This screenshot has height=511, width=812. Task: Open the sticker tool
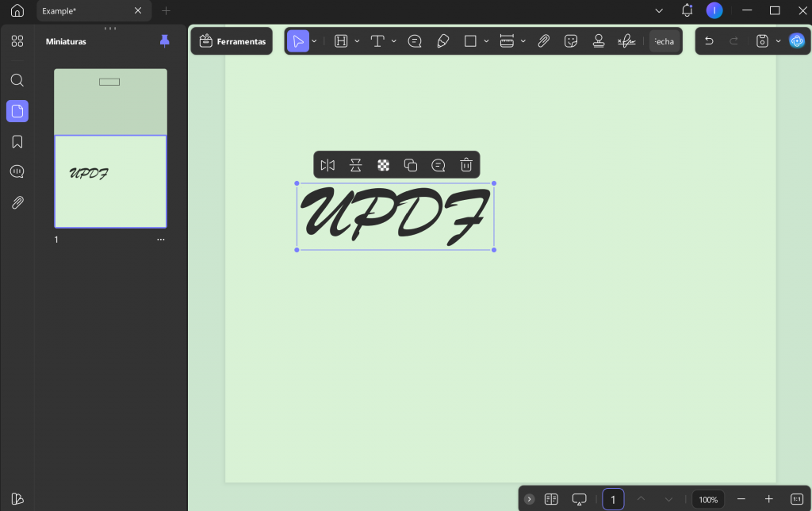click(x=571, y=41)
